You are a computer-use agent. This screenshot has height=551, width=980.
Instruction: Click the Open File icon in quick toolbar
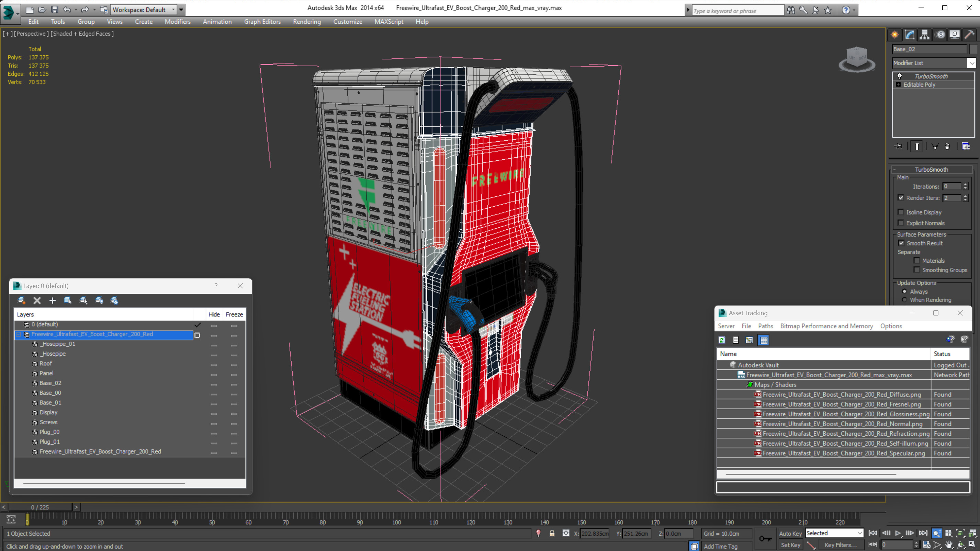click(x=42, y=10)
